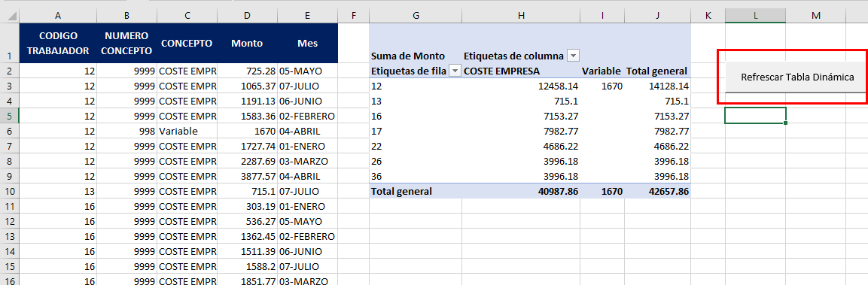This screenshot has height=285, width=868.
Task: Select column J header
Action: [x=658, y=16]
